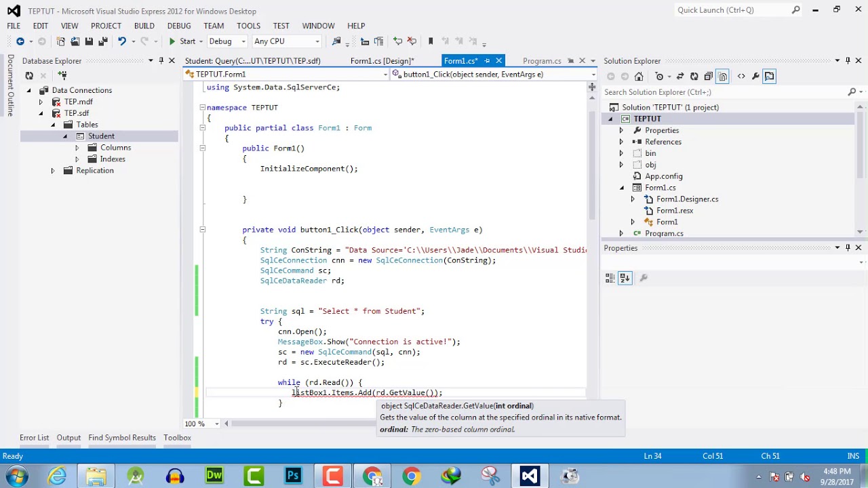Click the Home icon in Solution Explorer
This screenshot has width=868, height=488.
click(639, 76)
